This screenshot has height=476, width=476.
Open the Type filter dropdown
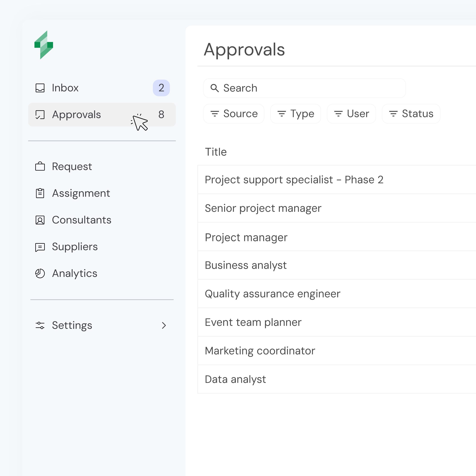295,114
